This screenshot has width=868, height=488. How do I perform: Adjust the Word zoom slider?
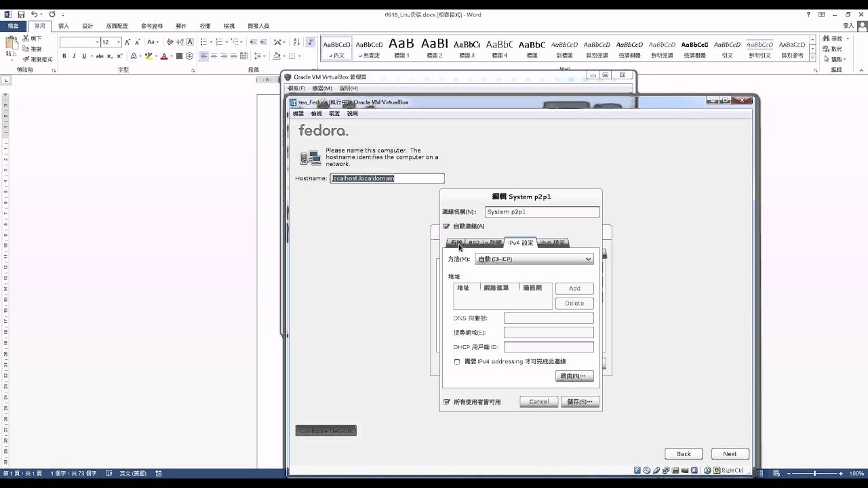[814, 473]
